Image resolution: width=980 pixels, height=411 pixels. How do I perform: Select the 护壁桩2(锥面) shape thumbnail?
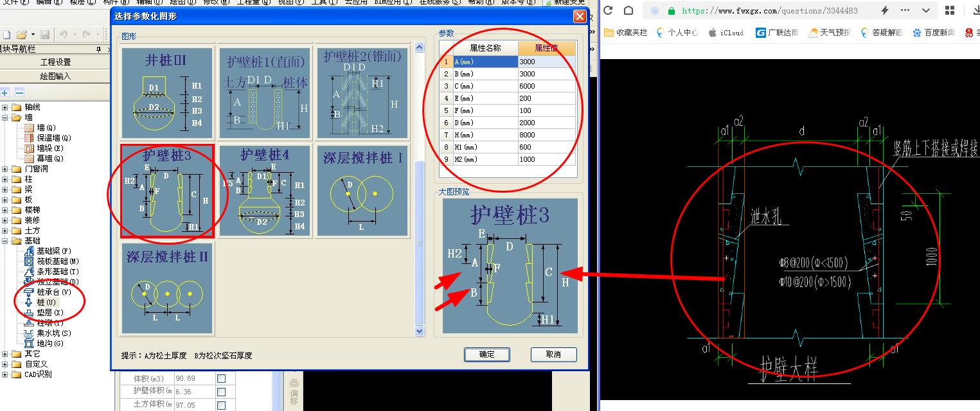coord(362,92)
